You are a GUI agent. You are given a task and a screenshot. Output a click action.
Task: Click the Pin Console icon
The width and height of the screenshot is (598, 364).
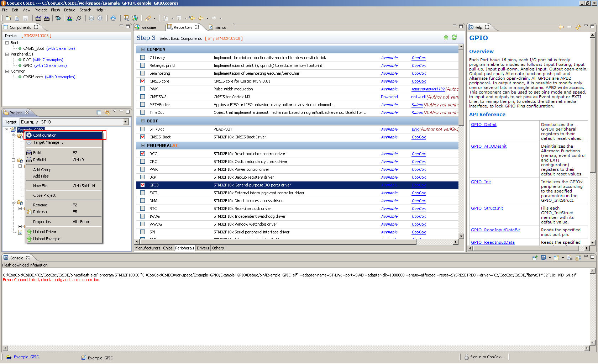tap(535, 258)
